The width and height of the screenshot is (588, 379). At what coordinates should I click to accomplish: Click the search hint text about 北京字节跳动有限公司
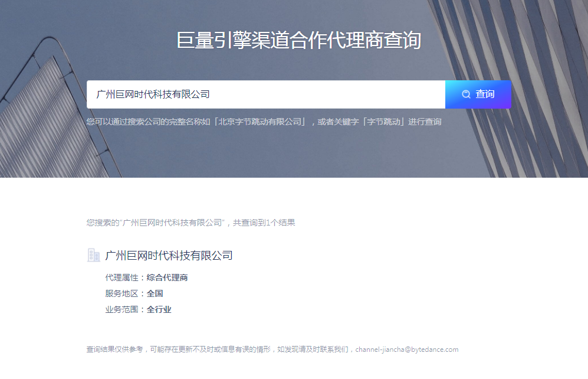[264, 122]
